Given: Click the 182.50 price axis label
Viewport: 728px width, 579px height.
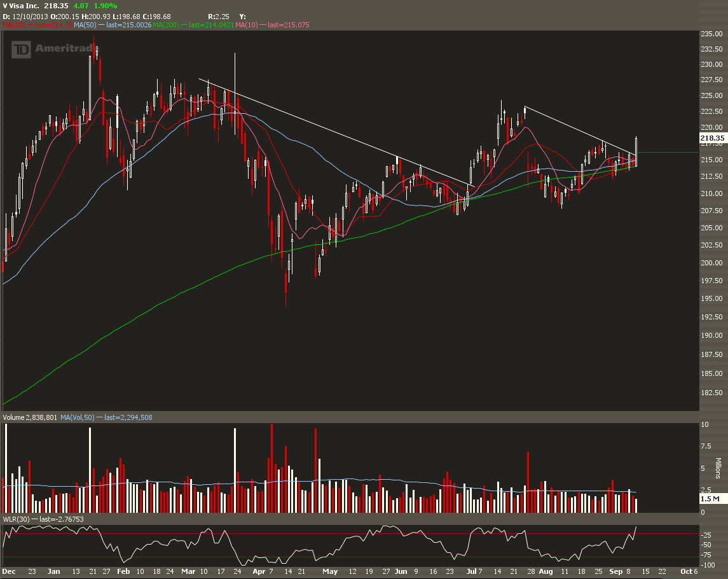Looking at the screenshot, I should click(711, 392).
